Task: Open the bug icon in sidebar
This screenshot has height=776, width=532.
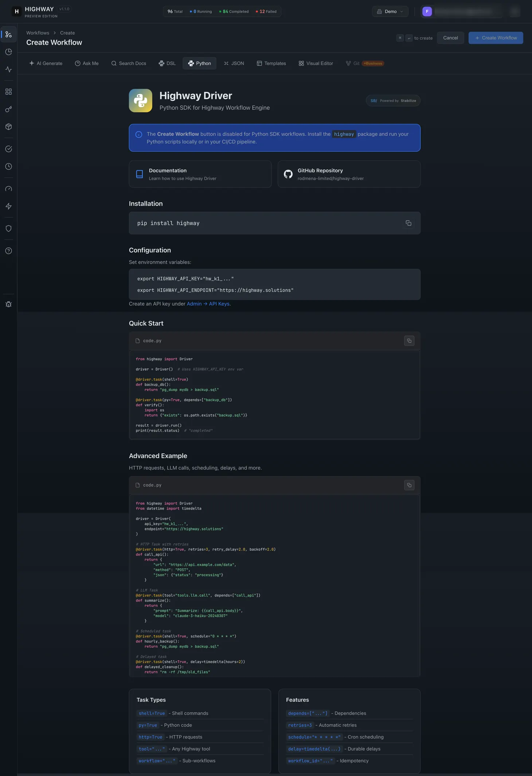Action: click(8, 304)
